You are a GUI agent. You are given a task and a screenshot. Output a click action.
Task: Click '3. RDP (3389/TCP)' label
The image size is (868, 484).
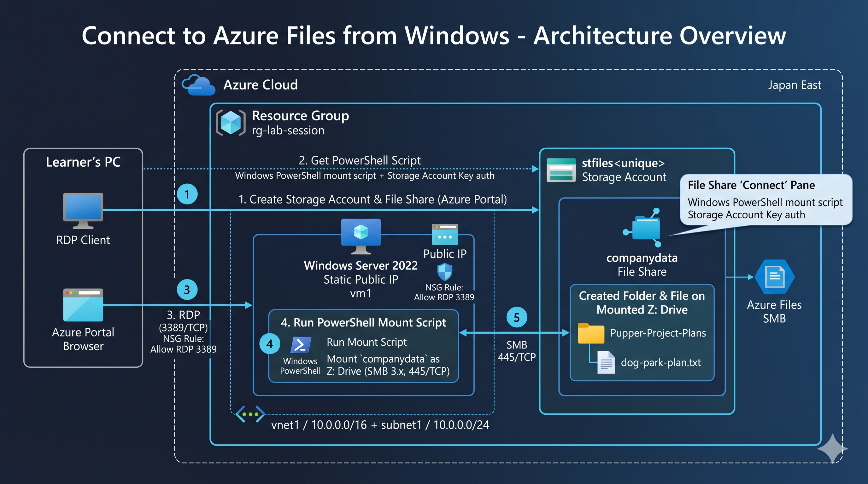[183, 321]
